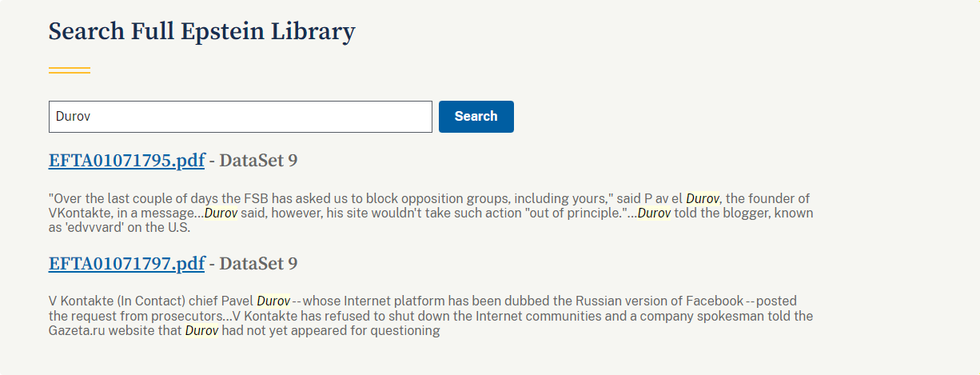Click highlighted "Durov" after "chief Pavel"
This screenshot has width=980, height=375.
[273, 301]
